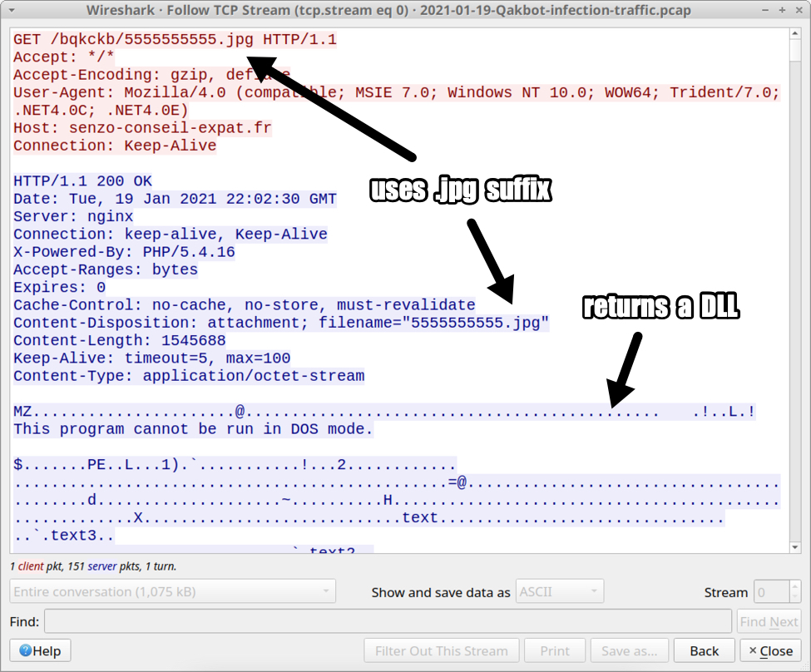Increment the Stream number spinner
The width and height of the screenshot is (811, 672).
click(x=794, y=586)
